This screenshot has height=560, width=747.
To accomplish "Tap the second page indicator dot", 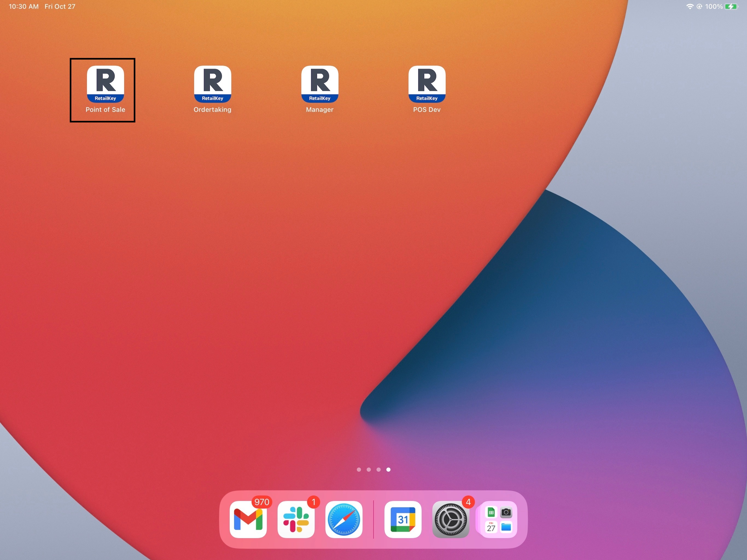I will tap(368, 469).
